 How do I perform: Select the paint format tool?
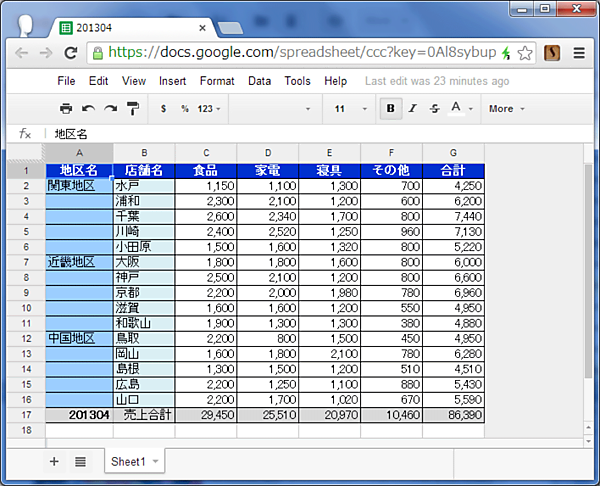pos(132,108)
